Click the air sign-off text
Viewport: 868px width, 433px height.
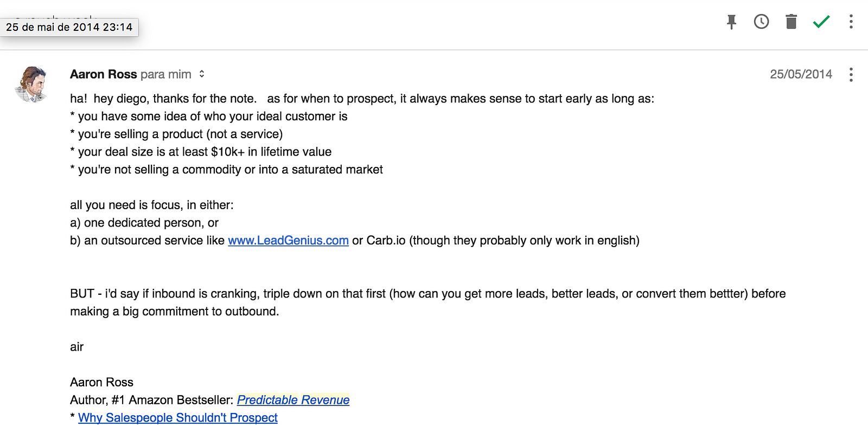click(x=76, y=347)
